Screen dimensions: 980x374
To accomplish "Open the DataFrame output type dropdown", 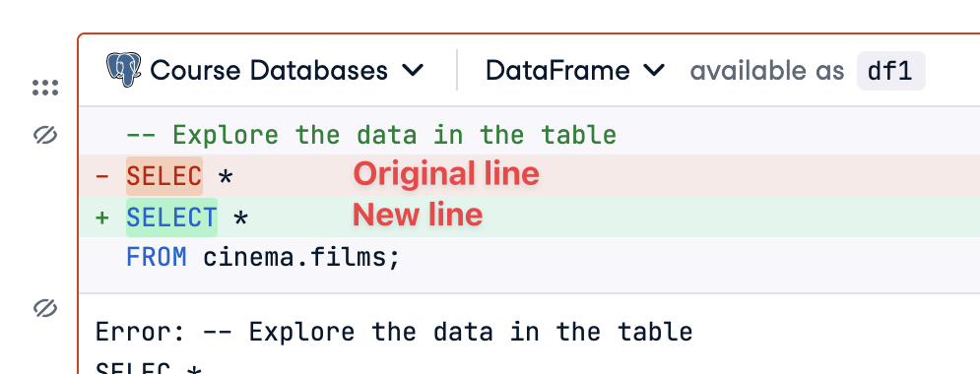I will tap(575, 71).
